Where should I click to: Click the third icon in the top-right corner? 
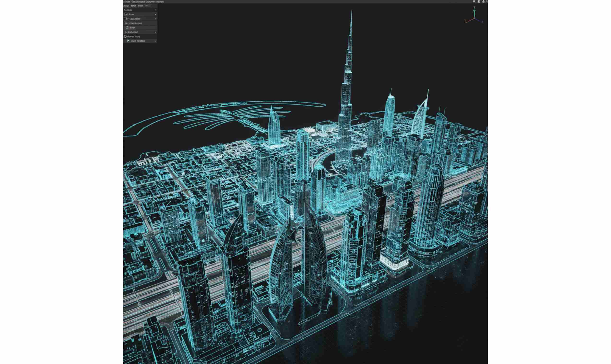(483, 1)
